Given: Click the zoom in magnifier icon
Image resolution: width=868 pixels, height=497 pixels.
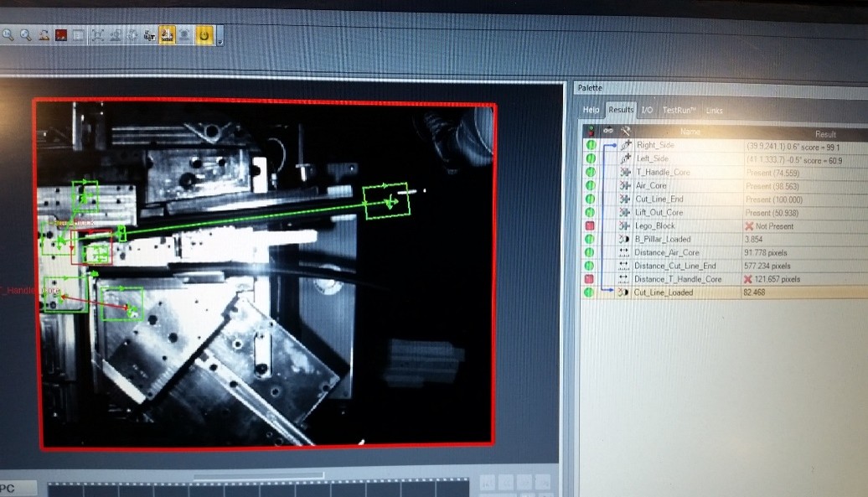Looking at the screenshot, I should click(x=8, y=35).
